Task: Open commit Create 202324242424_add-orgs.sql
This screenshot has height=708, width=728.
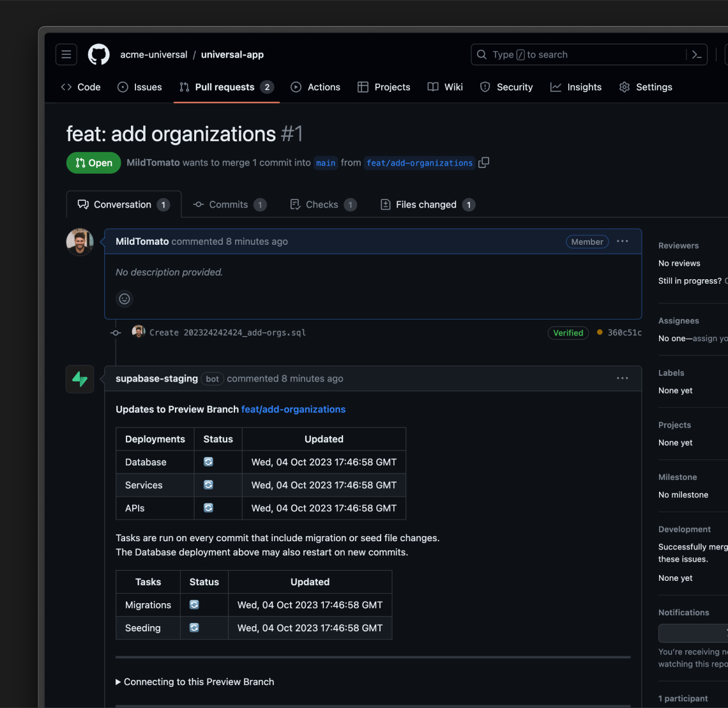Action: tap(227, 332)
